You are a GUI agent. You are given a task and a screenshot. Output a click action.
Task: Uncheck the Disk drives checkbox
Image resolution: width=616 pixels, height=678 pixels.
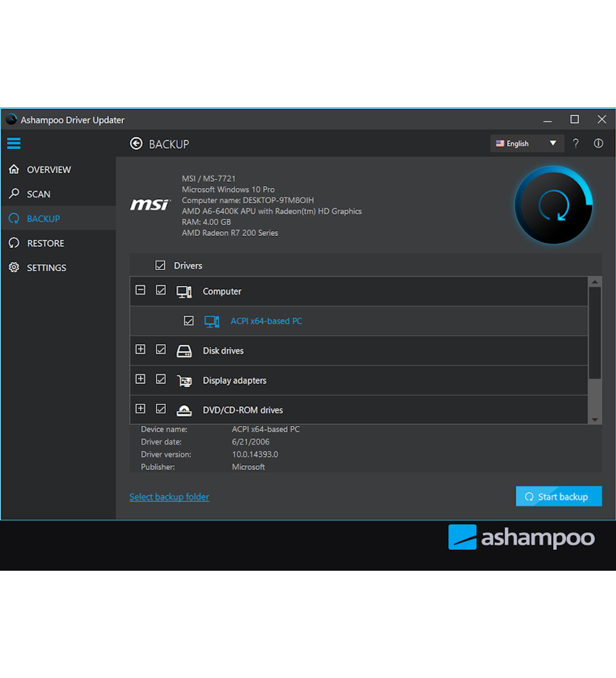point(161,349)
